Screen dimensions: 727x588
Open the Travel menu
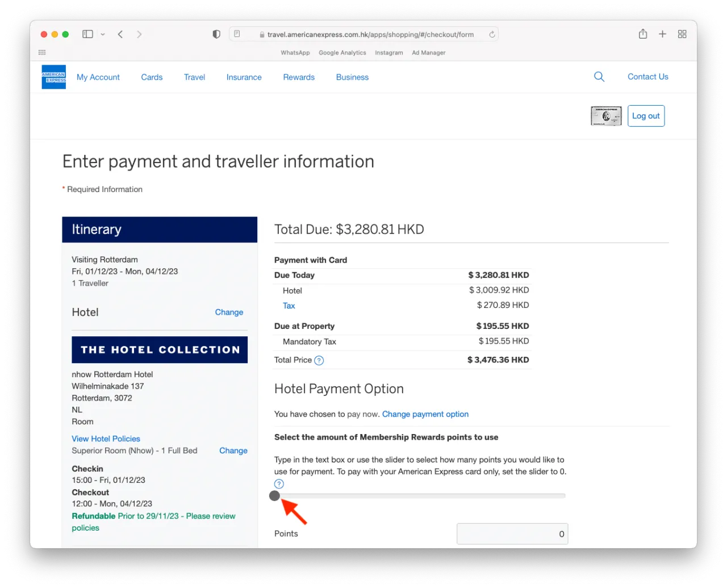coord(194,77)
